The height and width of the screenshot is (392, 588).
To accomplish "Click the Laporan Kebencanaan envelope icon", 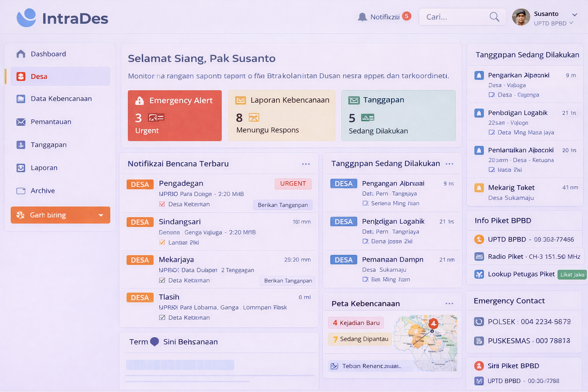I will (240, 100).
